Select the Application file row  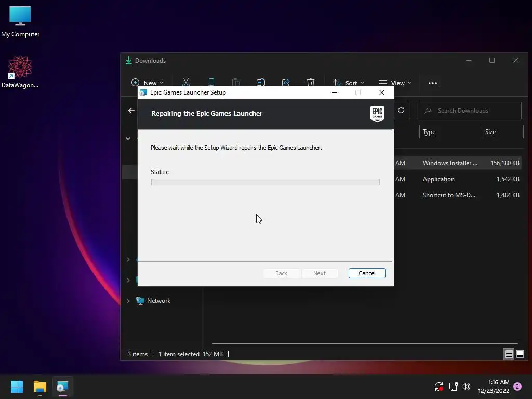[457, 179]
